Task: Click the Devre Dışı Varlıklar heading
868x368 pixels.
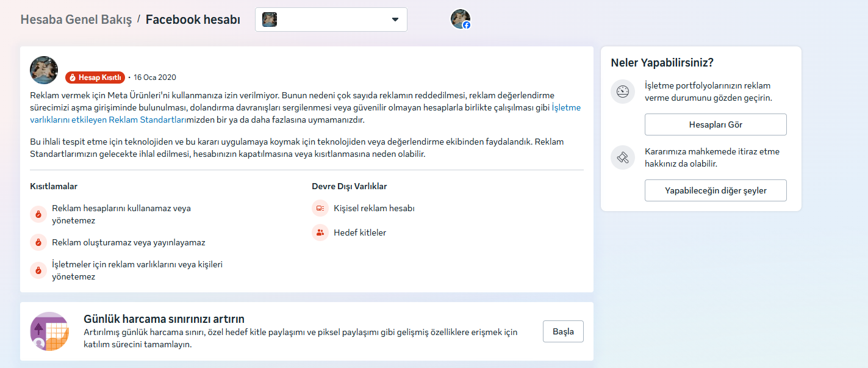Action: (350, 186)
